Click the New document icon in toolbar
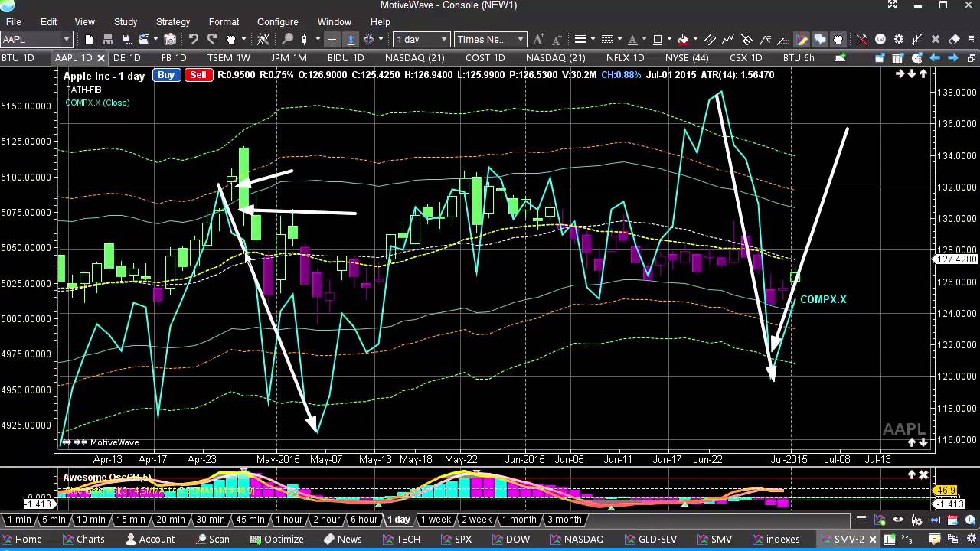Screen dimensions: 980x551 pos(89,39)
